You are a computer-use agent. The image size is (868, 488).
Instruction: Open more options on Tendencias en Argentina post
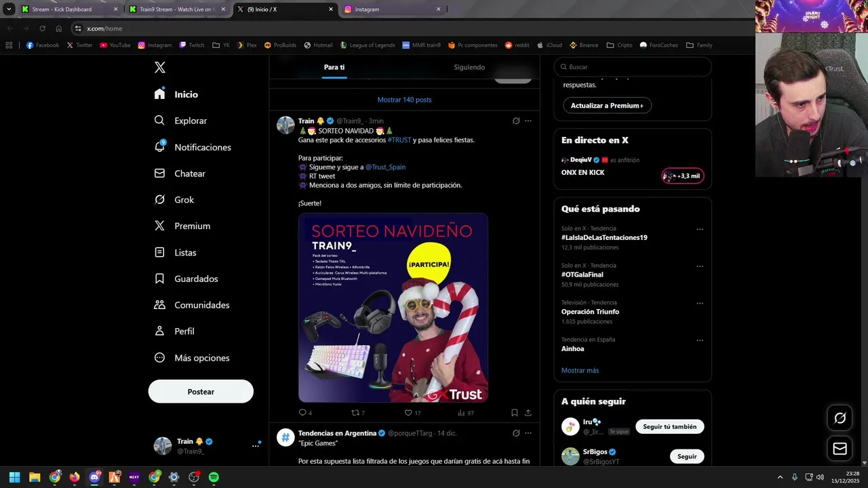tap(528, 433)
